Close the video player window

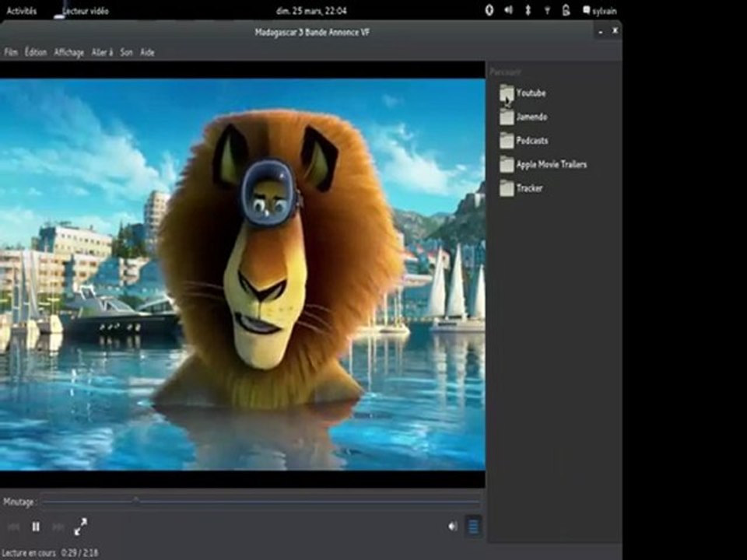tap(615, 31)
